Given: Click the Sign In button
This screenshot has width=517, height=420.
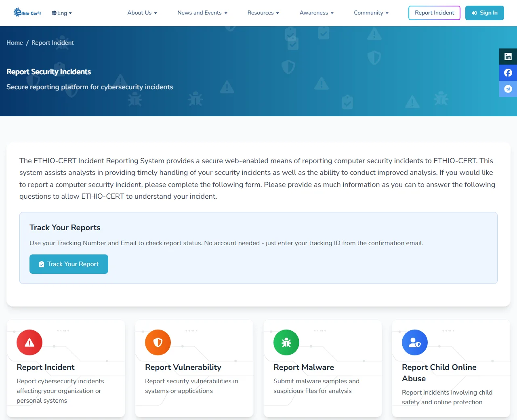Looking at the screenshot, I should pos(485,13).
